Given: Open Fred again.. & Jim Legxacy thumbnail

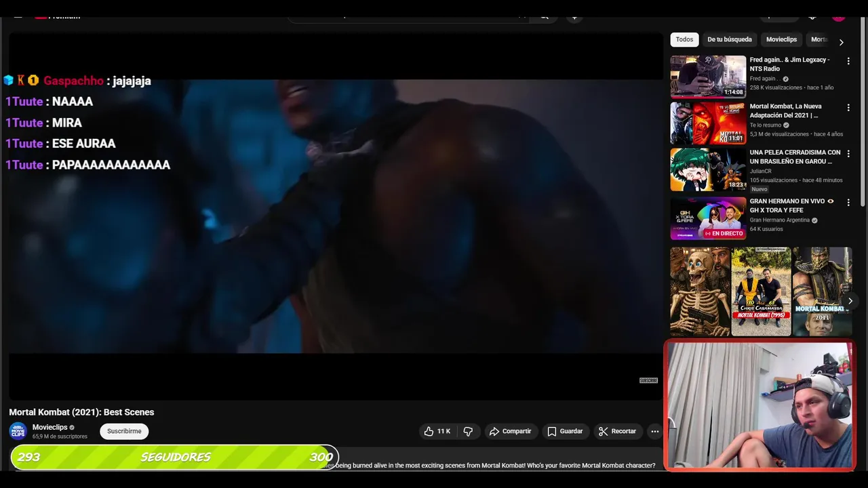Looking at the screenshot, I should click(708, 77).
